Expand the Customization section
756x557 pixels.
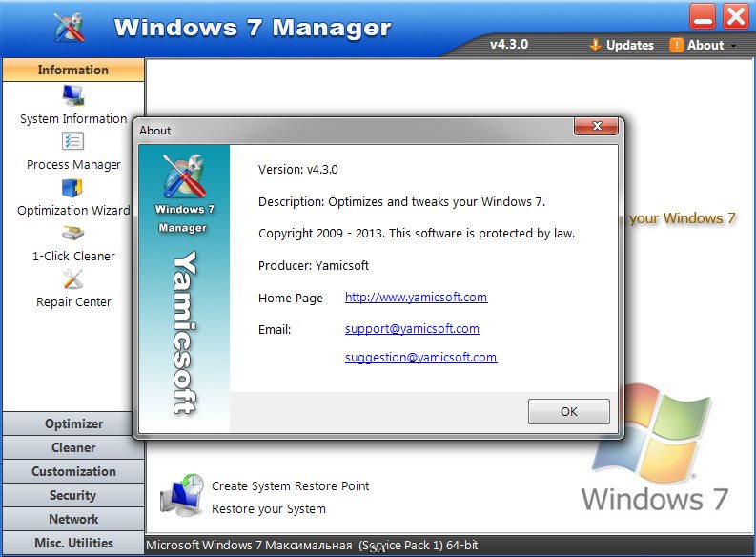pyautogui.click(x=73, y=471)
